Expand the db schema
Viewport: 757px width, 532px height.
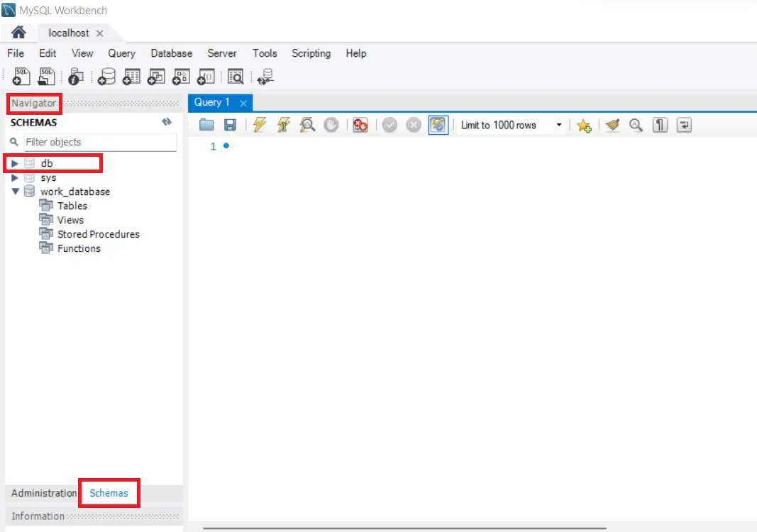tap(14, 163)
